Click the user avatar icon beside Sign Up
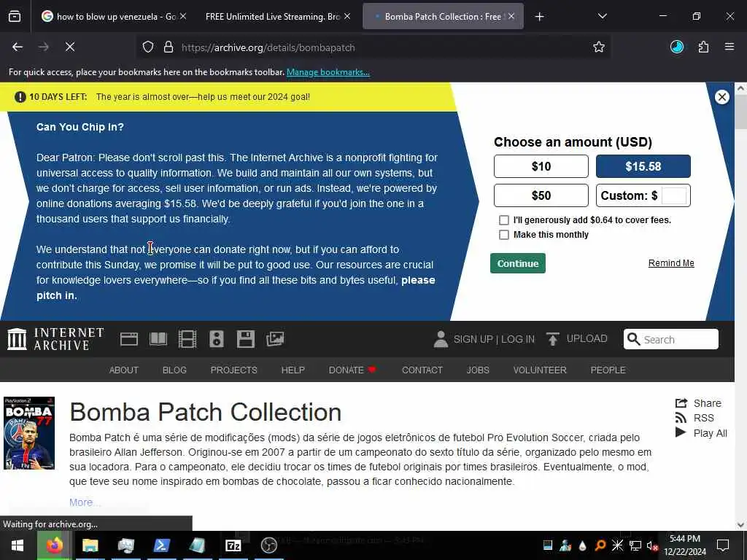This screenshot has width=747, height=560. 441,339
